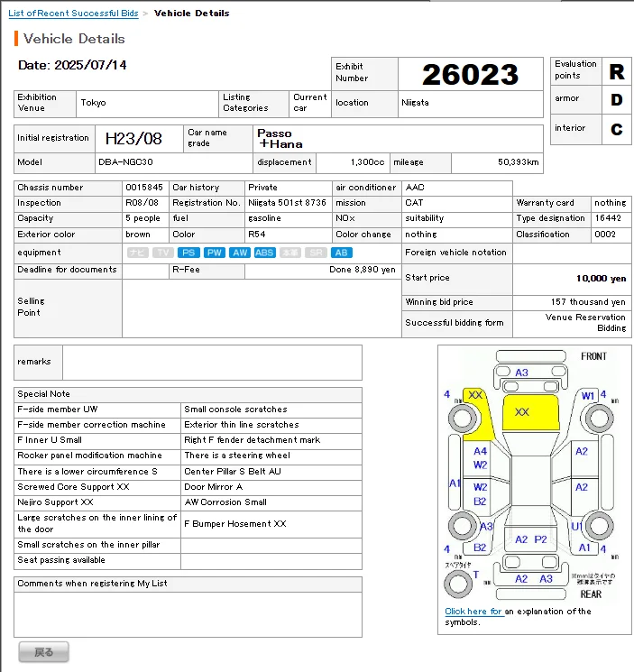
Task: Click the ABS equipment badge
Action: [264, 253]
